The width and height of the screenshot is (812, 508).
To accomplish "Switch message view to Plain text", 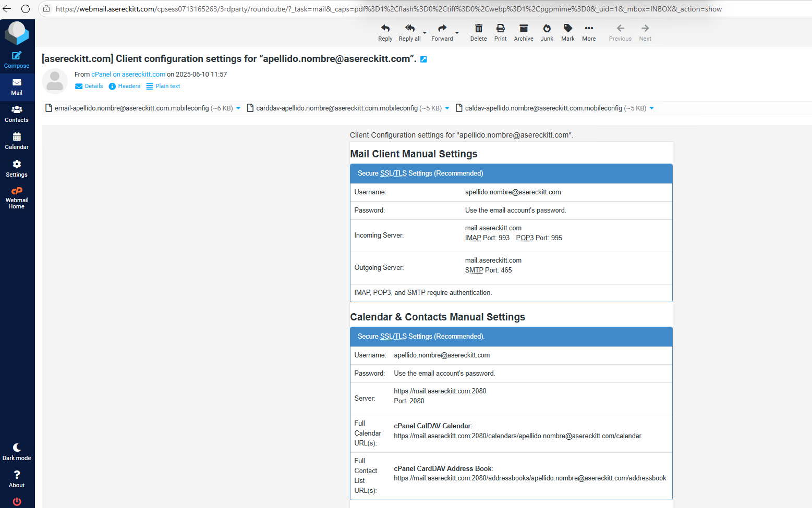I will [163, 86].
